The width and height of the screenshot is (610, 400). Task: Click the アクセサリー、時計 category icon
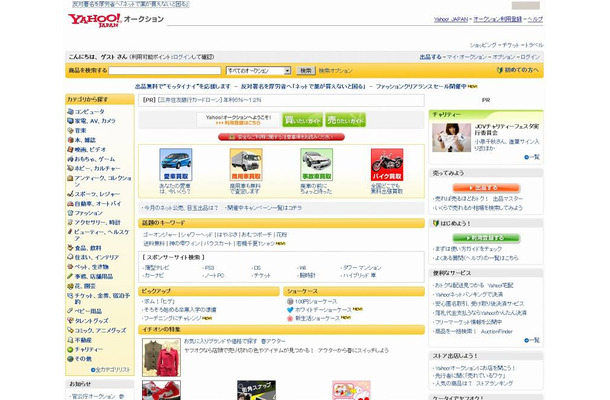(70, 222)
